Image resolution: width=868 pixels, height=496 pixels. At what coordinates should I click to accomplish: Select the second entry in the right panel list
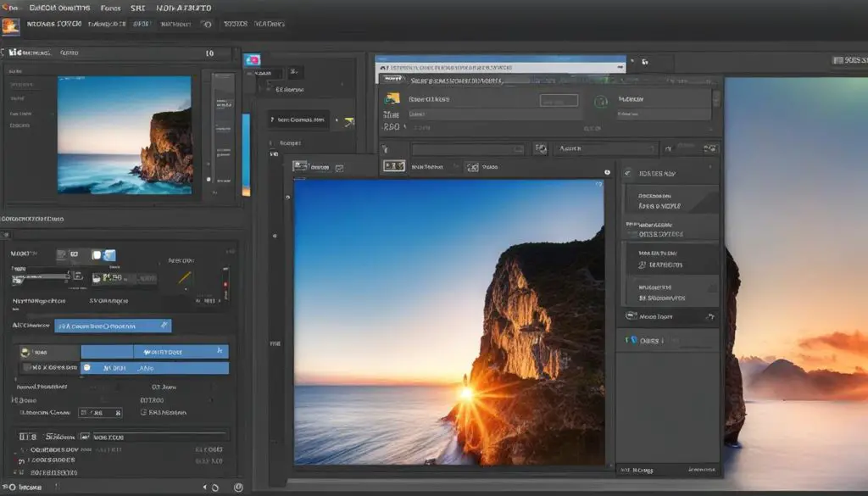[670, 229]
